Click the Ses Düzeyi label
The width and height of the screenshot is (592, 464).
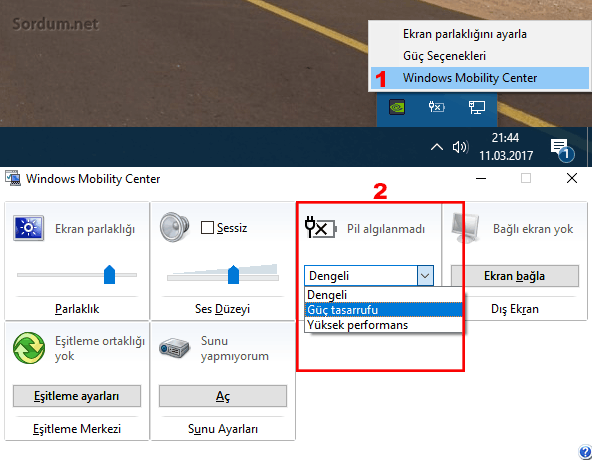click(222, 309)
